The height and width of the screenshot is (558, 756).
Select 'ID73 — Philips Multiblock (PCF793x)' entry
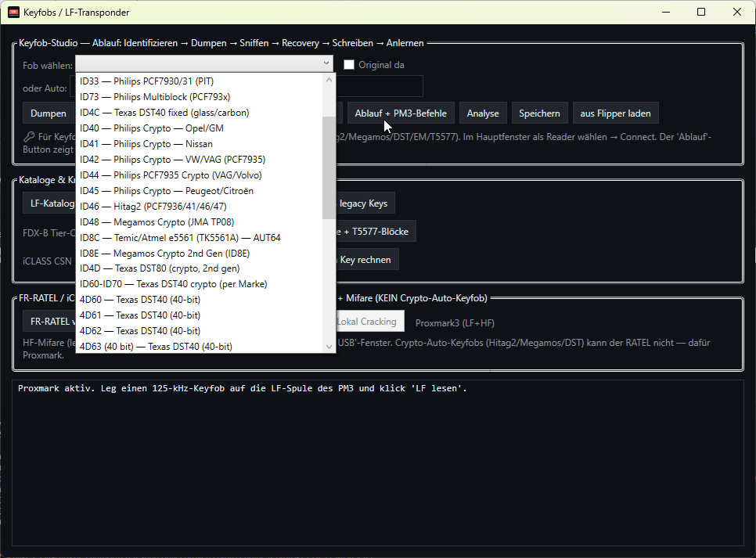point(199,97)
